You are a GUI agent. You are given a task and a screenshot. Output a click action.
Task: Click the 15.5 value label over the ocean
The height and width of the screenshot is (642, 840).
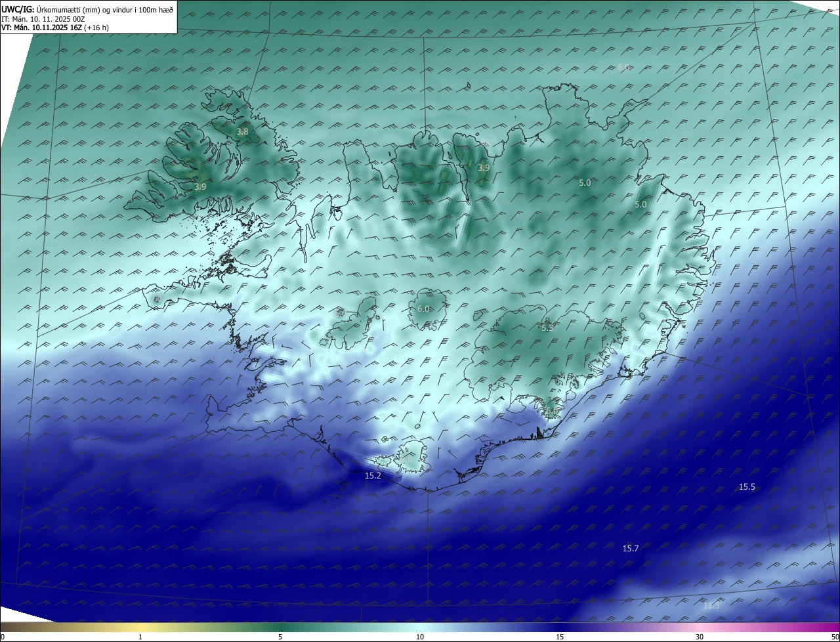tap(747, 487)
